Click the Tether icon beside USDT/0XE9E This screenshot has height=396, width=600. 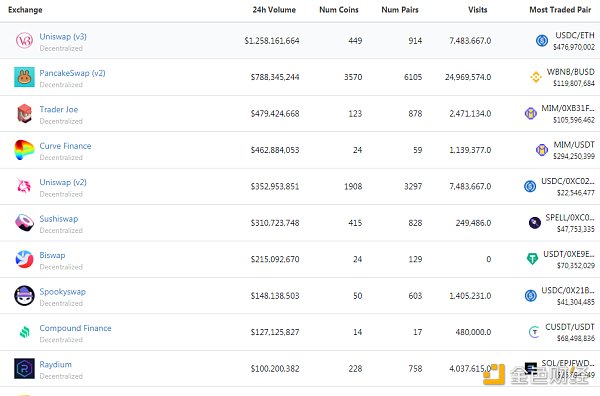[x=532, y=259]
